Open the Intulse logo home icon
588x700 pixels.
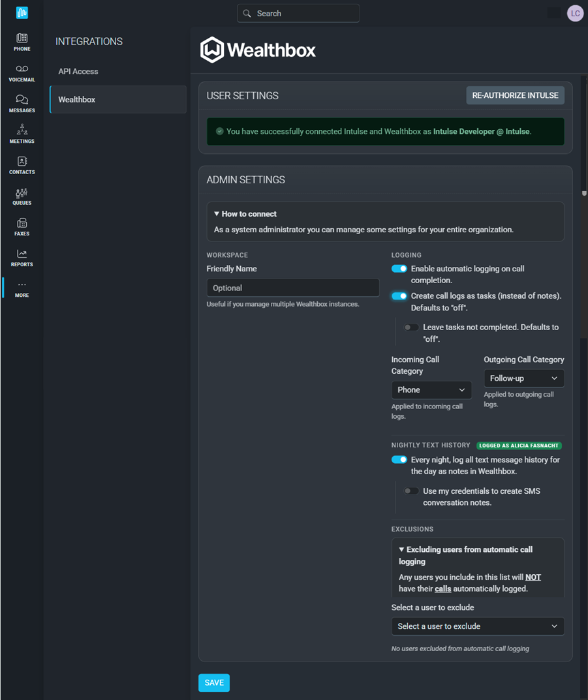[x=22, y=12]
